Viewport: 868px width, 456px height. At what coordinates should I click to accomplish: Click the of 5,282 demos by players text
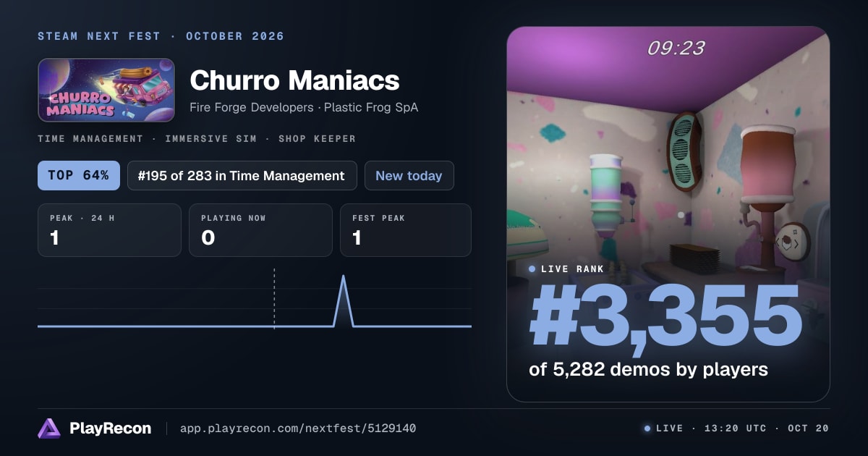(648, 369)
